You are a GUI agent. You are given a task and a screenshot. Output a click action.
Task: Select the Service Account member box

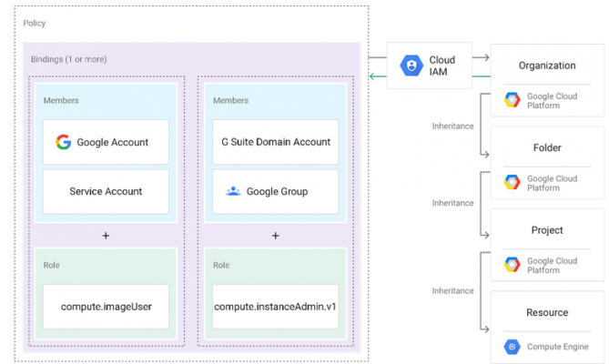(106, 191)
